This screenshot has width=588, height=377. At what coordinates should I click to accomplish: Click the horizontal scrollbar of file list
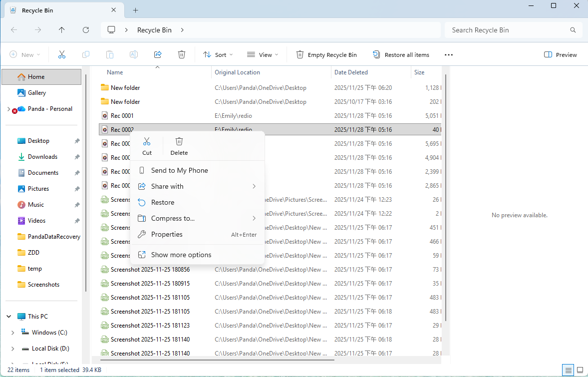tap(217, 360)
